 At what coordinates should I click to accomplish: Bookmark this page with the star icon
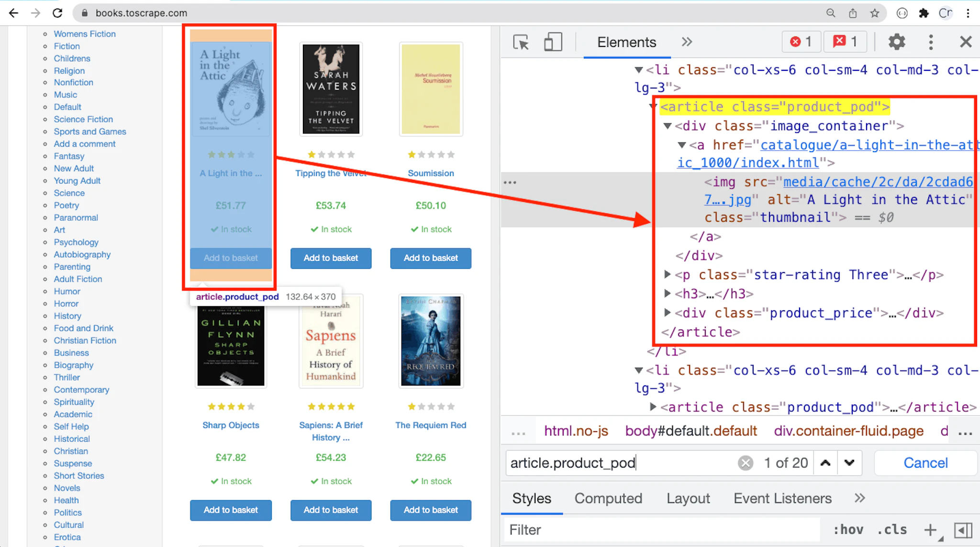click(875, 13)
